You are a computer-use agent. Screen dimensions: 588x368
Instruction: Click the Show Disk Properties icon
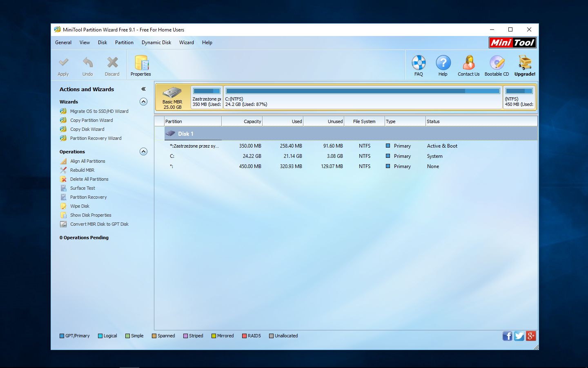[x=63, y=215]
